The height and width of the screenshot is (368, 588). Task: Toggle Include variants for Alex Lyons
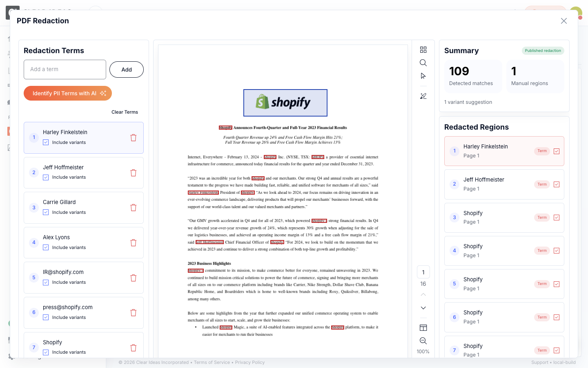click(x=46, y=247)
